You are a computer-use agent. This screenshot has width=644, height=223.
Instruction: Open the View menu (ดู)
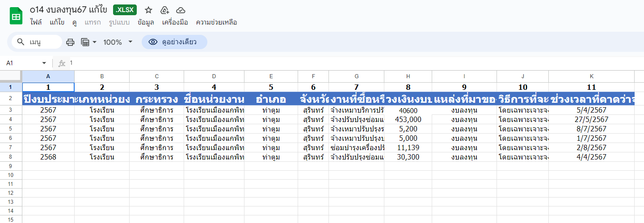click(x=74, y=22)
